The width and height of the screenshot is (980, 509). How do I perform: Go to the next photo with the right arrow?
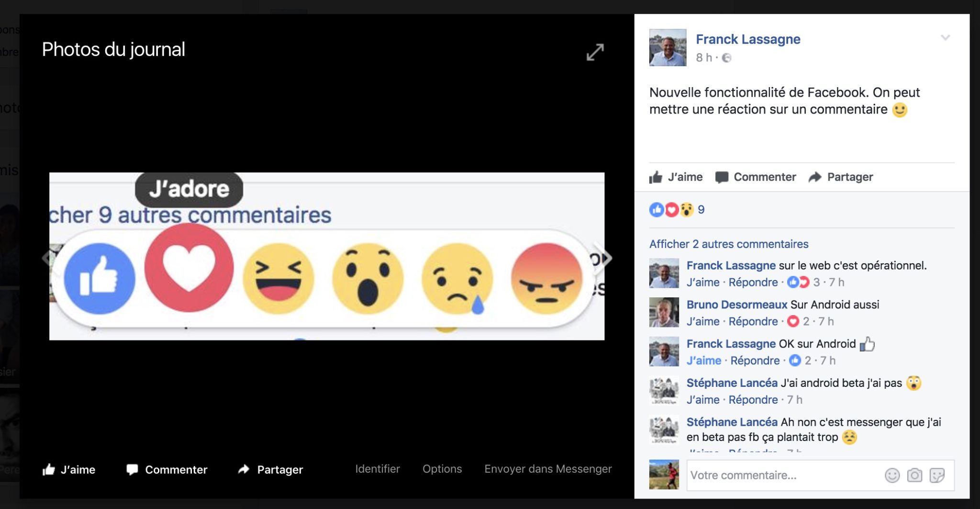tap(603, 258)
